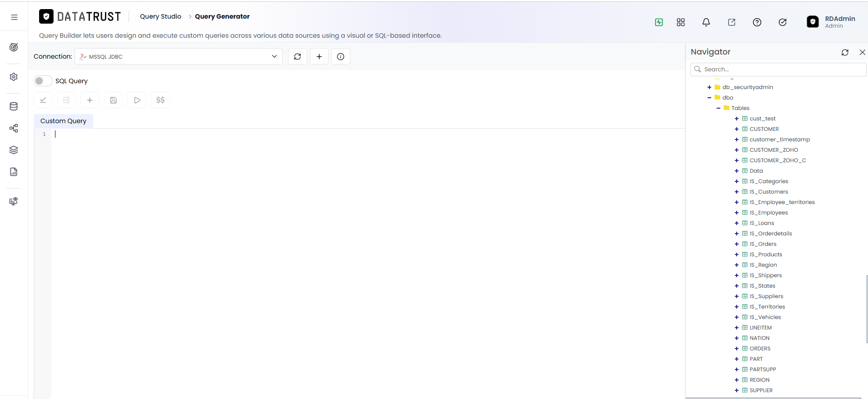This screenshot has height=399, width=868.
Task: Select the Custom Query tab
Action: point(63,121)
